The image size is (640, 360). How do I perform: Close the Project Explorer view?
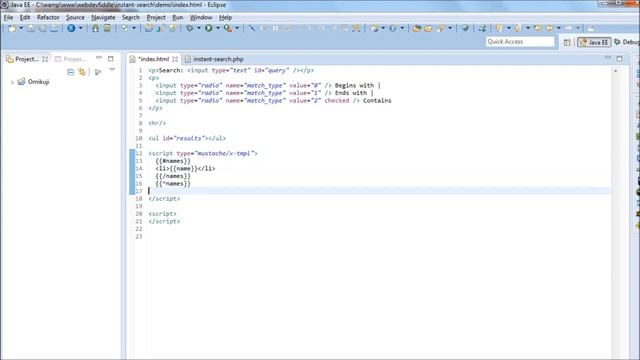[x=45, y=59]
